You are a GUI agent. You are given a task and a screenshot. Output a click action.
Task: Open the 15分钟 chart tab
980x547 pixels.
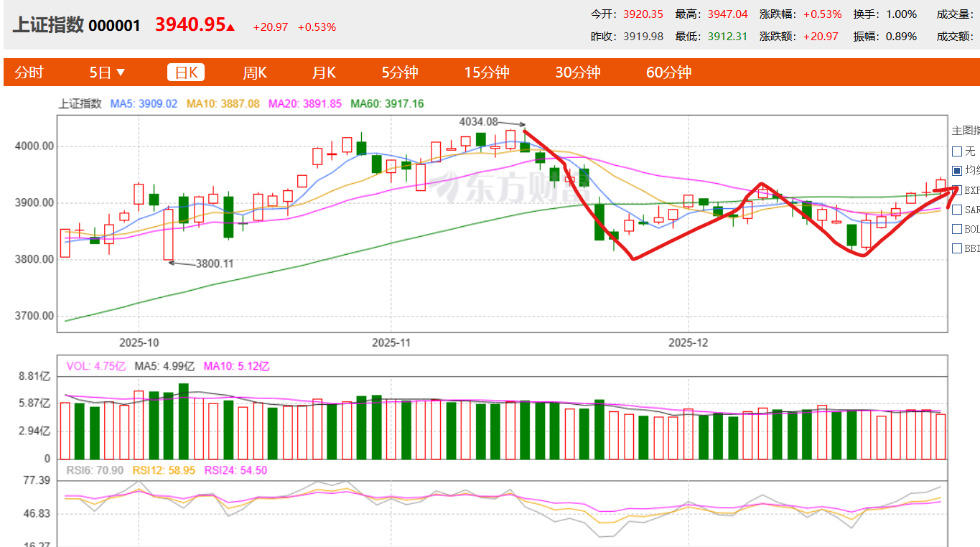click(x=487, y=73)
